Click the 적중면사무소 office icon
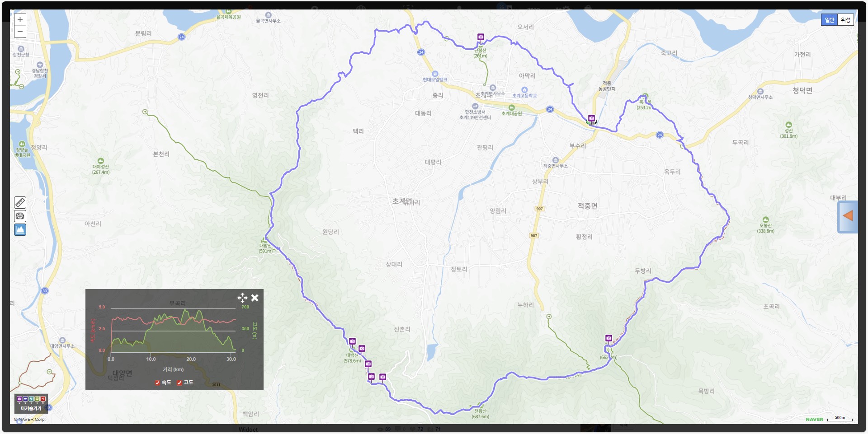This screenshot has height=434, width=868. tap(555, 160)
